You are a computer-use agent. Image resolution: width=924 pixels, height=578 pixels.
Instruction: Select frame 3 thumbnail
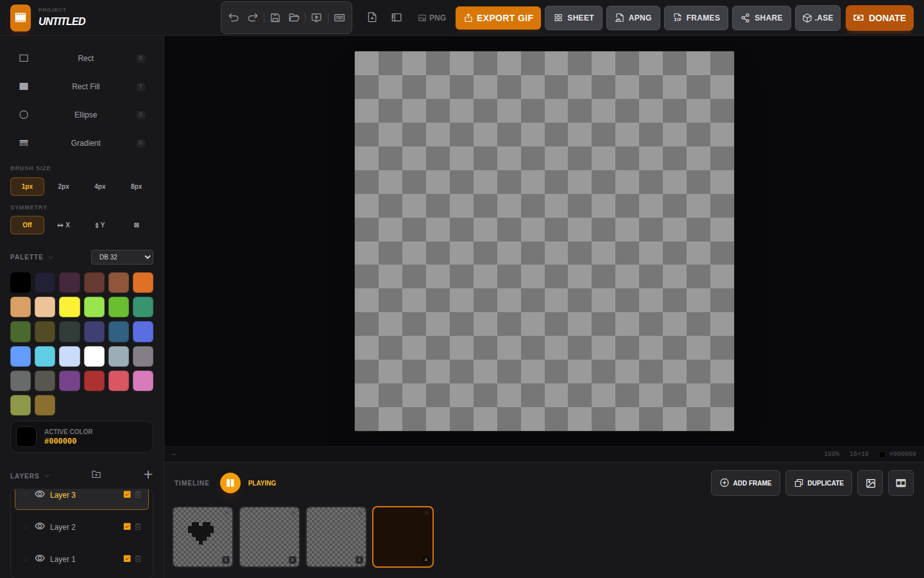(x=336, y=537)
